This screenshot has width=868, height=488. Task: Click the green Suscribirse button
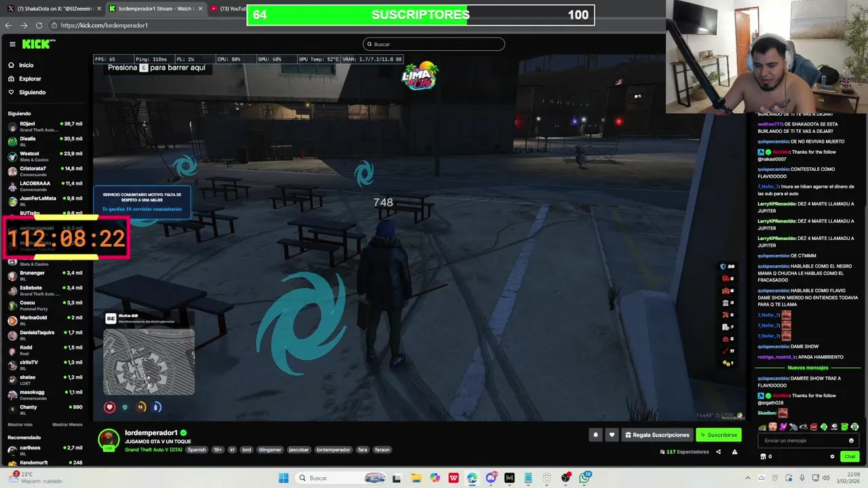(x=719, y=435)
